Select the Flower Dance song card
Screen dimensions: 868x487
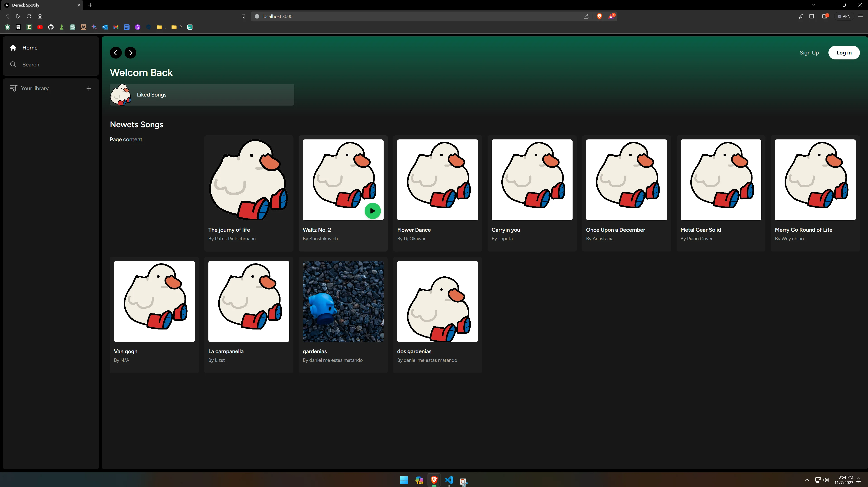pos(437,193)
